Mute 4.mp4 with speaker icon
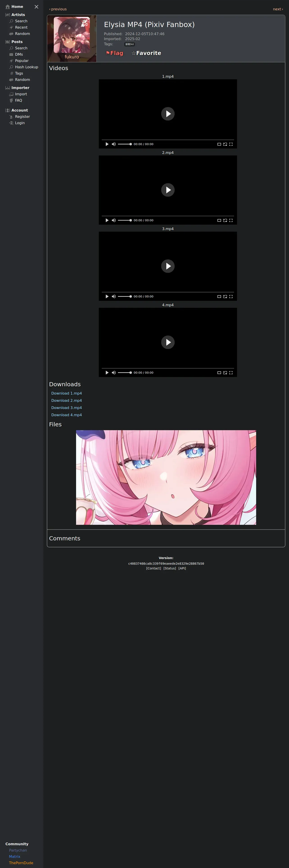 point(114,373)
